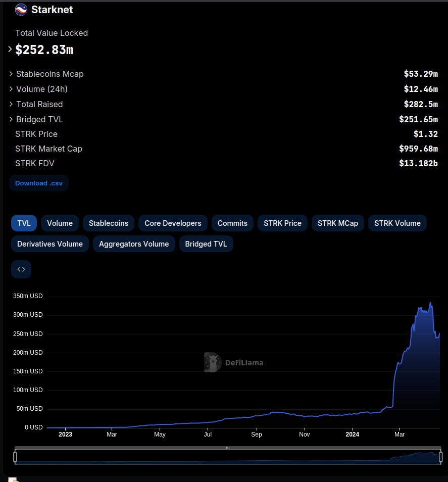Toggle the Core Developers chart series

173,223
